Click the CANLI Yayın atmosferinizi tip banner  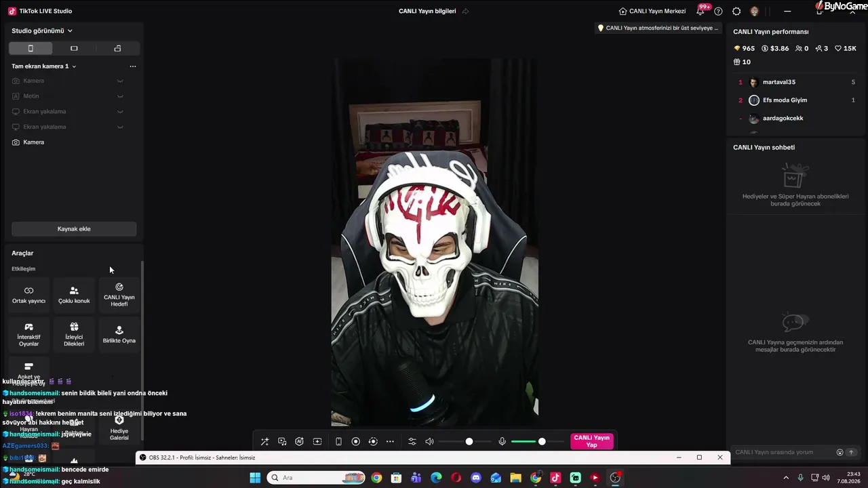(657, 28)
